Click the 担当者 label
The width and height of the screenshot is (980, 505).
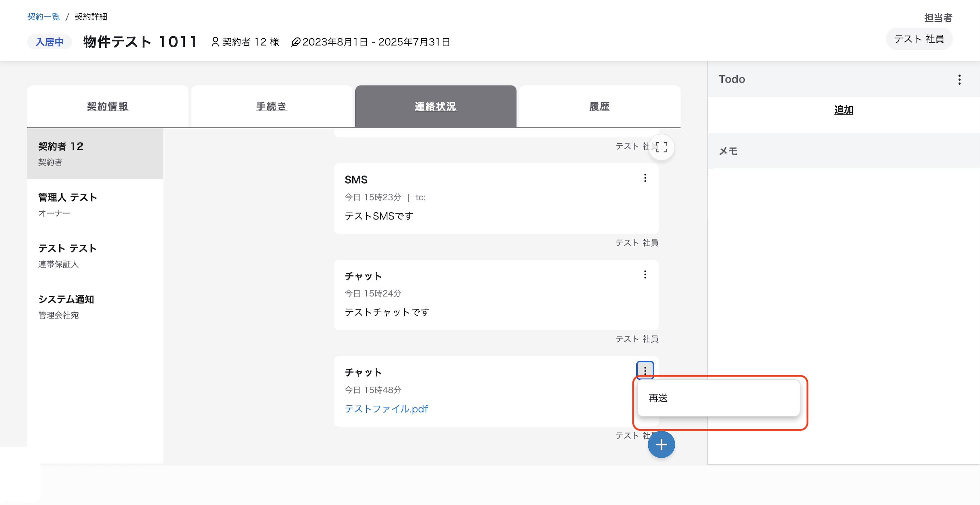click(938, 18)
